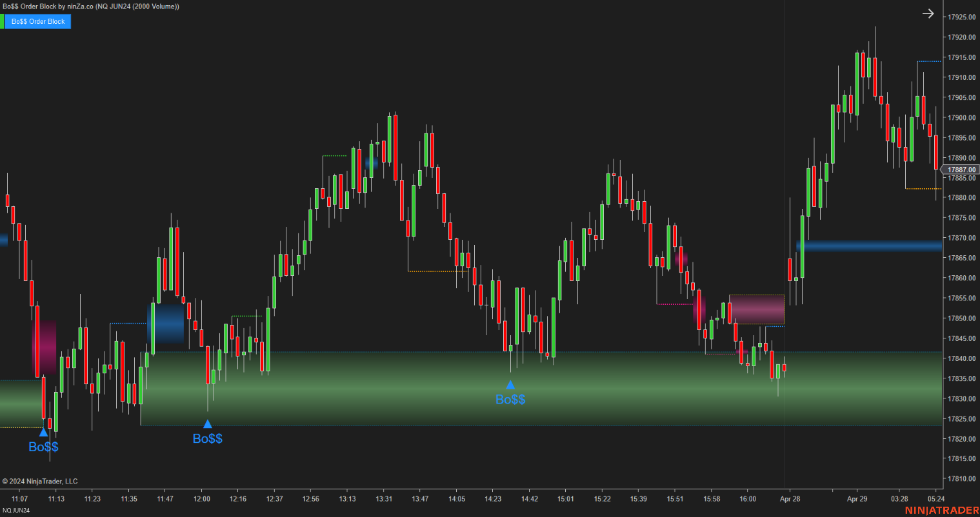The width and height of the screenshot is (980, 517).
Task: Click the blue order block band after Apr 28
Action: coord(871,246)
